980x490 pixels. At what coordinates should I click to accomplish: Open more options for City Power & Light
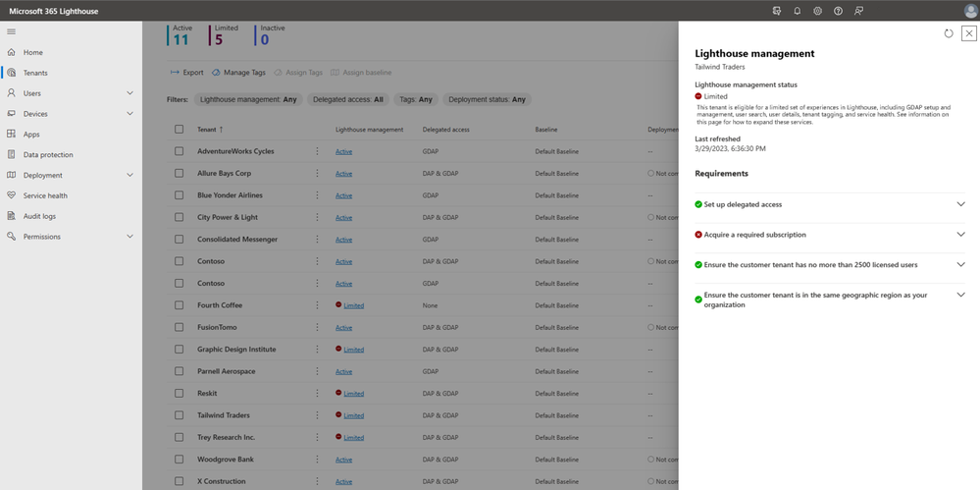pos(317,217)
